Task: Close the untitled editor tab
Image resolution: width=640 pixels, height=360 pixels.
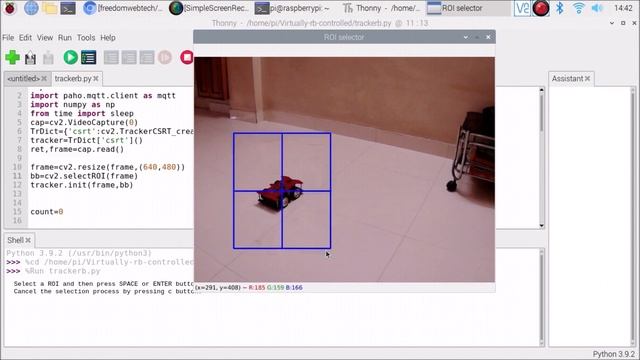Action: (44, 78)
